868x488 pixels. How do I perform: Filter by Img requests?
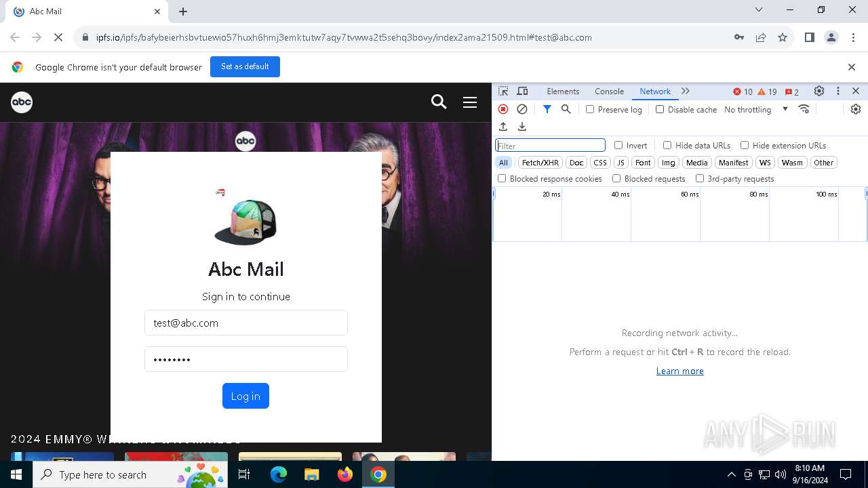click(669, 163)
